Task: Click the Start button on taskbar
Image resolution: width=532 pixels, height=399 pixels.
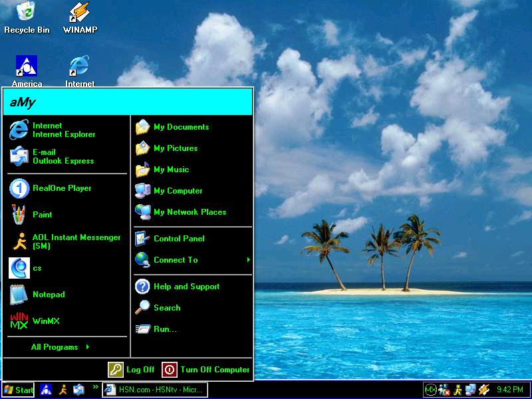Action: click(x=18, y=390)
